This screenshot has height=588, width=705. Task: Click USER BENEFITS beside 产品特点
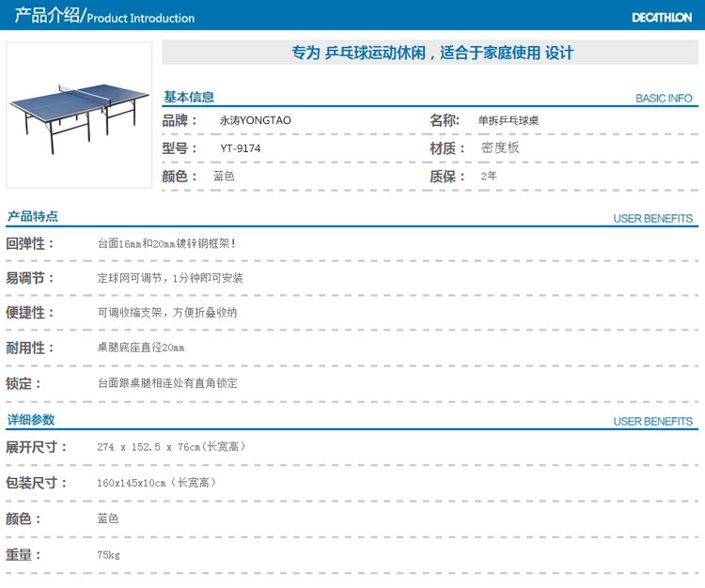click(x=653, y=219)
